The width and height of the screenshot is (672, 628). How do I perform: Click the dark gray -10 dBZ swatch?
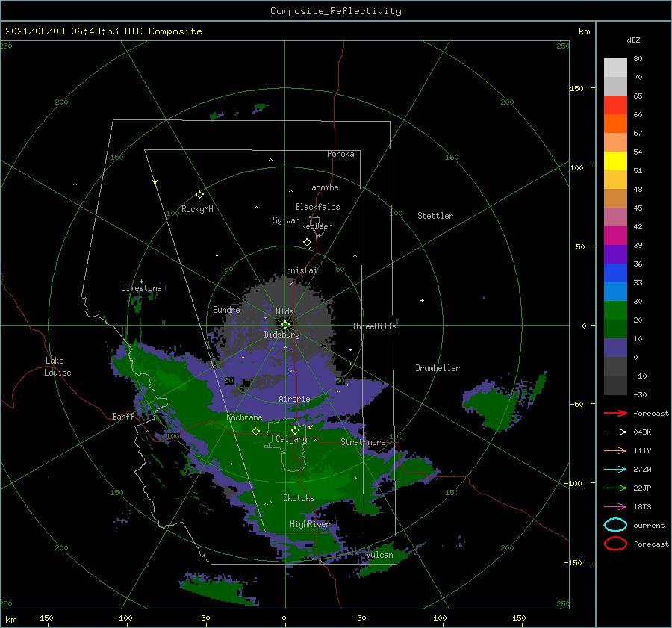tap(615, 385)
